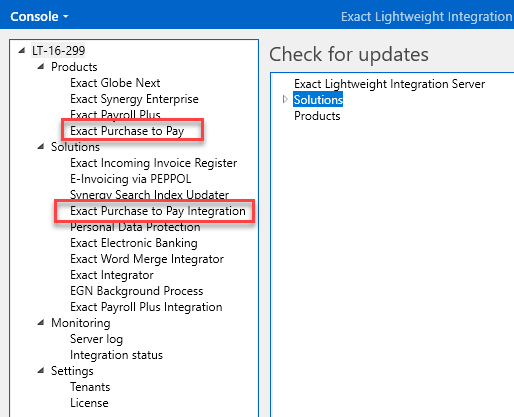
Task: Select E-Invoicing via PEPPOL solution
Action: coord(131,179)
